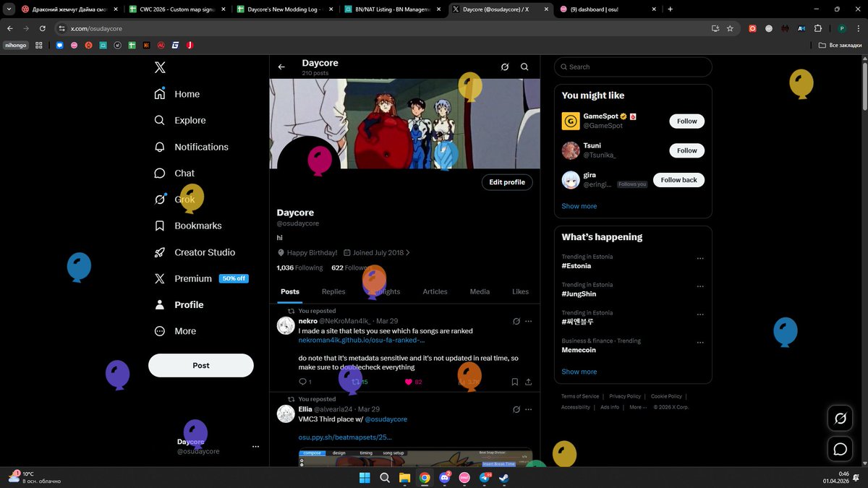Open the More options on nekro's post
The image size is (868, 488).
pos(529,321)
